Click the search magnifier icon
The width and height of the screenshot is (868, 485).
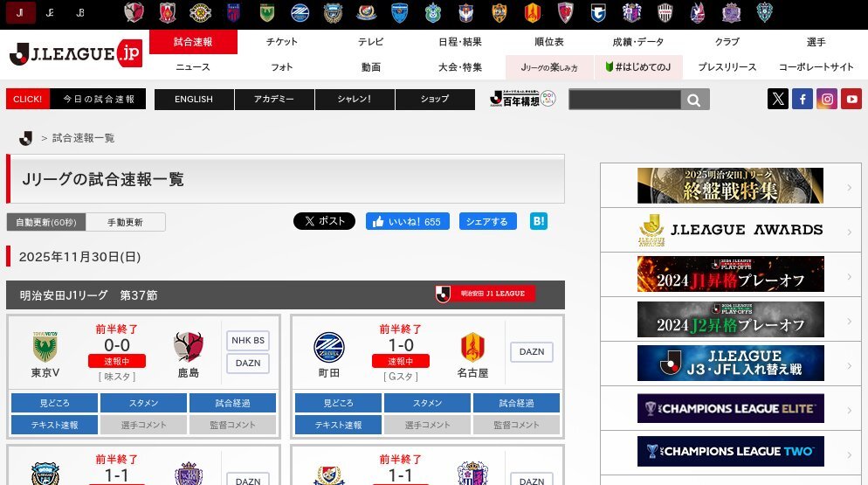click(x=694, y=100)
